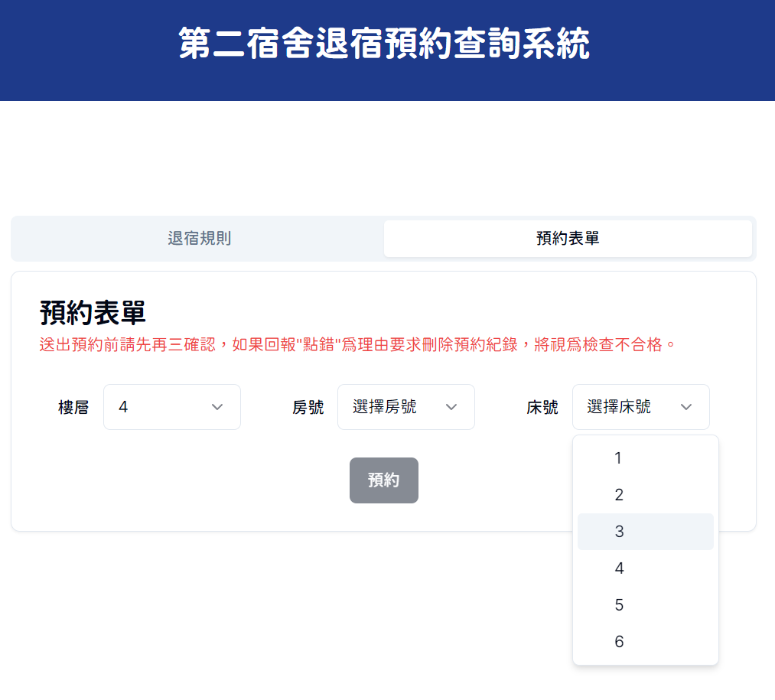Click the 樓層 field label
This screenshot has height=700, width=775.
73,407
